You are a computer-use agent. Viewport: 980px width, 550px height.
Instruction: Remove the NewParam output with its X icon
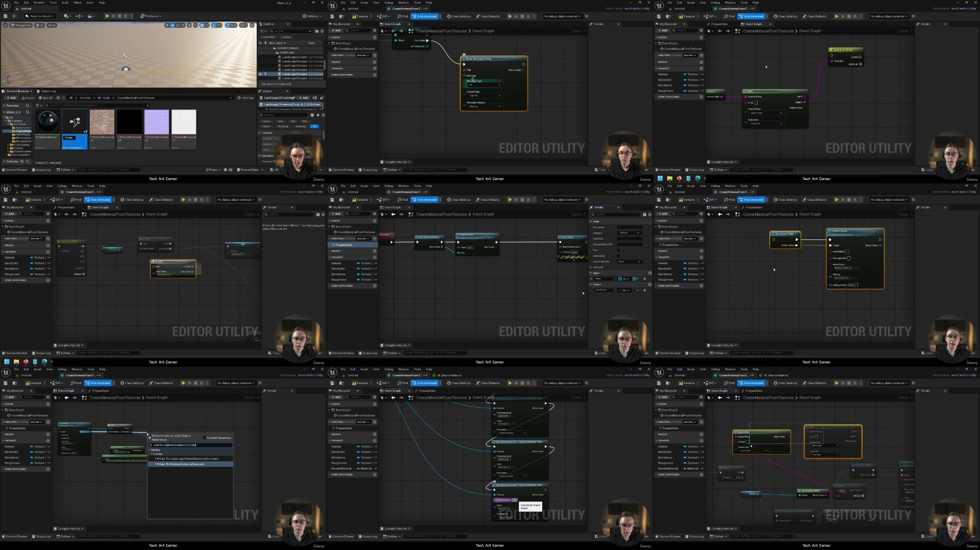[645, 290]
